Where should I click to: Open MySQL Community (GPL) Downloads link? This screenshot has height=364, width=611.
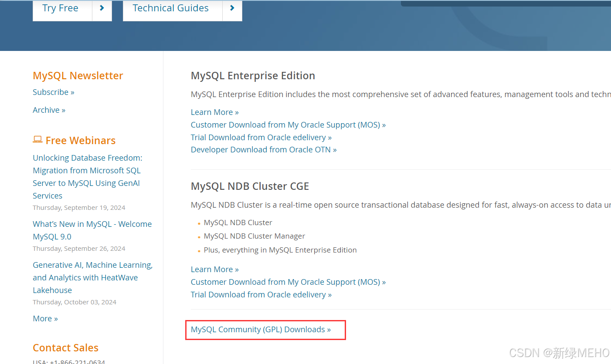tap(261, 330)
